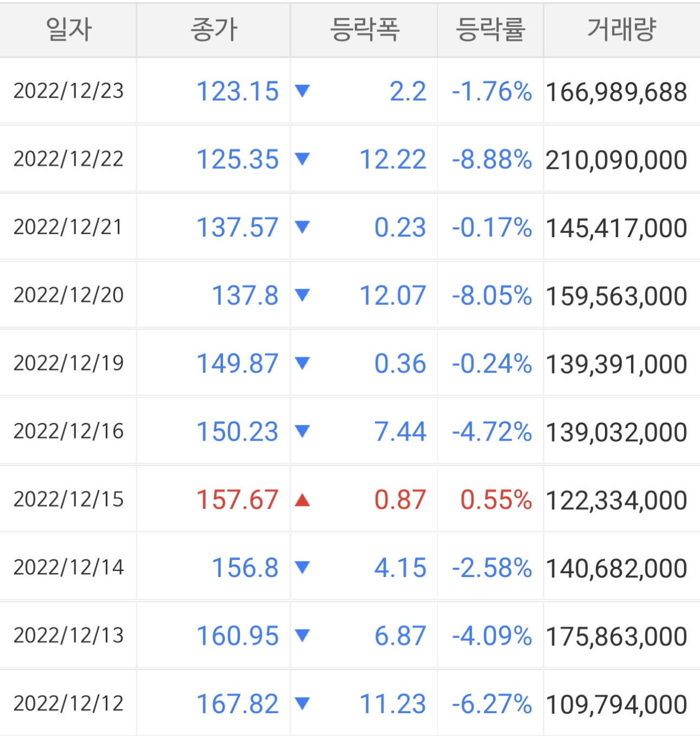Click the down arrow in the 2022/12/23 row
The height and width of the screenshot is (736, 700).
(x=302, y=91)
